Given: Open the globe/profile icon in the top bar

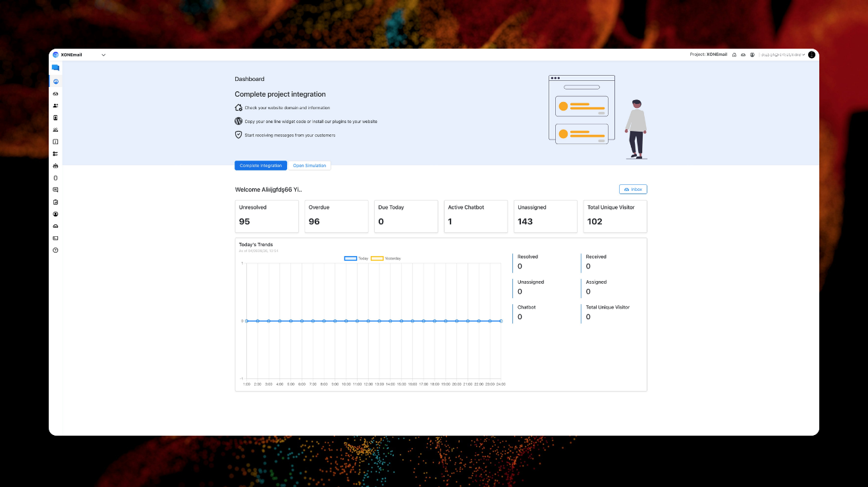Looking at the screenshot, I should coord(751,55).
